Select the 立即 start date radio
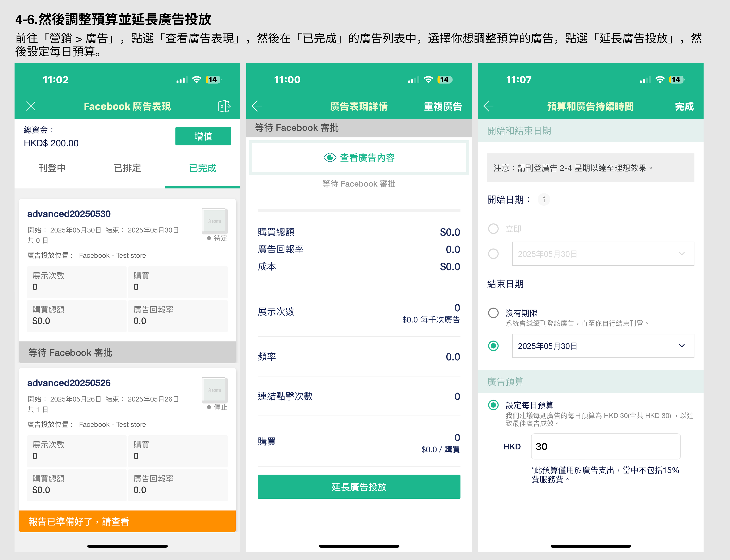The image size is (730, 560). [493, 229]
